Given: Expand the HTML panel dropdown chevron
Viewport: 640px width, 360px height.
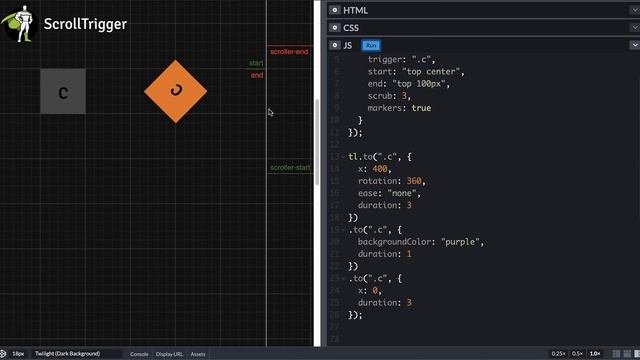Looking at the screenshot, I should click(635, 10).
